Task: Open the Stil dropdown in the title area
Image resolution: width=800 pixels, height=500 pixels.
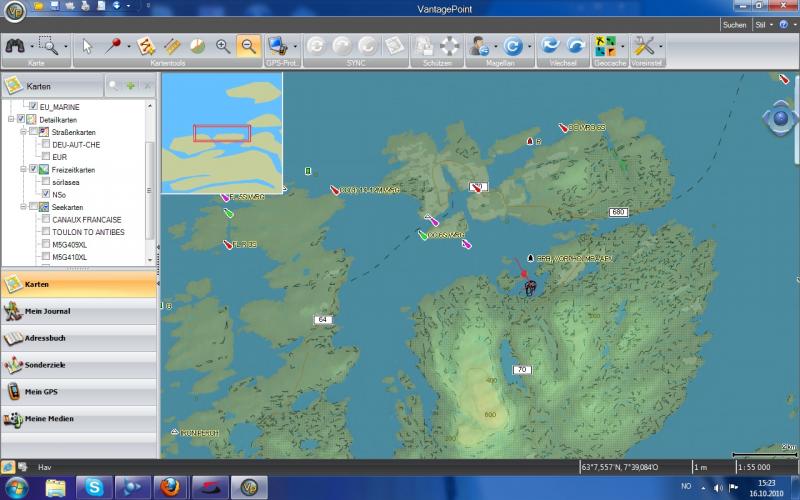Action: [x=765, y=25]
